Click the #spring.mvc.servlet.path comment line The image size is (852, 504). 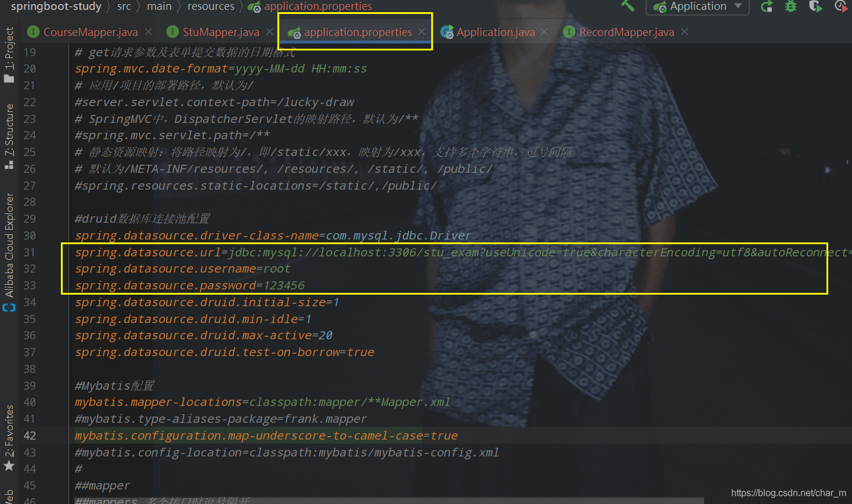click(172, 135)
